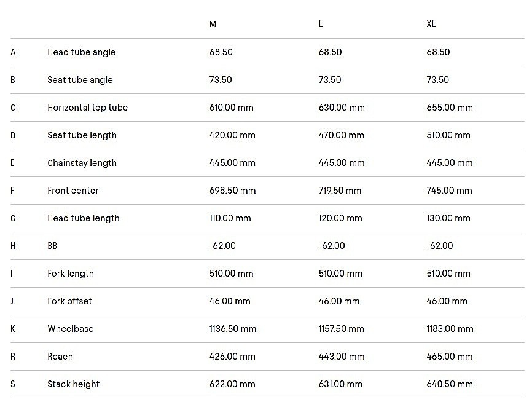Click the Seat tube length label

tap(82, 135)
